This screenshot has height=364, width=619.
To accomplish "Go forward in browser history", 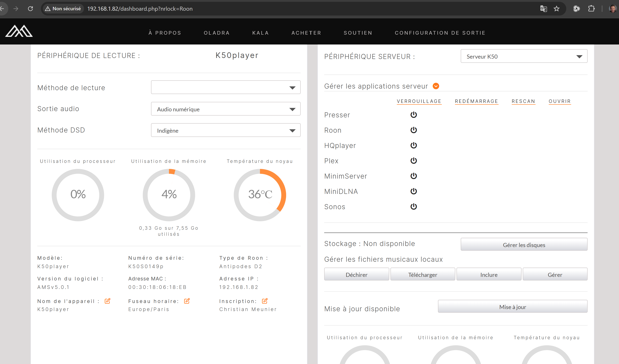I will (x=16, y=9).
